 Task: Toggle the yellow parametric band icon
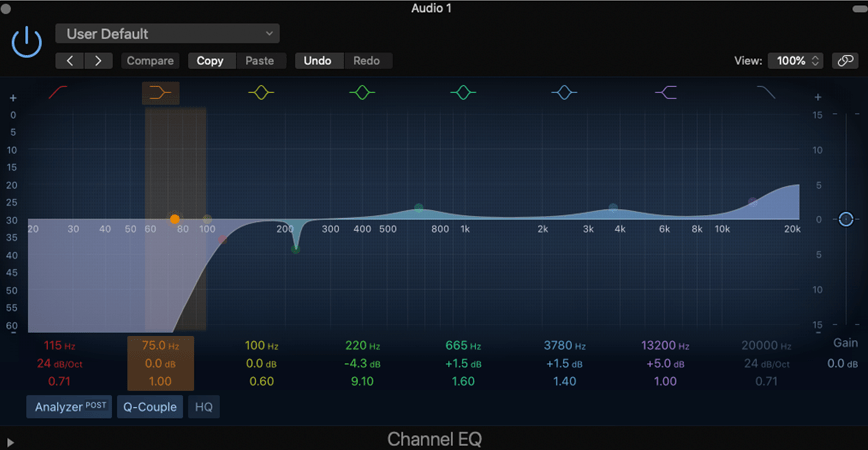(x=261, y=92)
